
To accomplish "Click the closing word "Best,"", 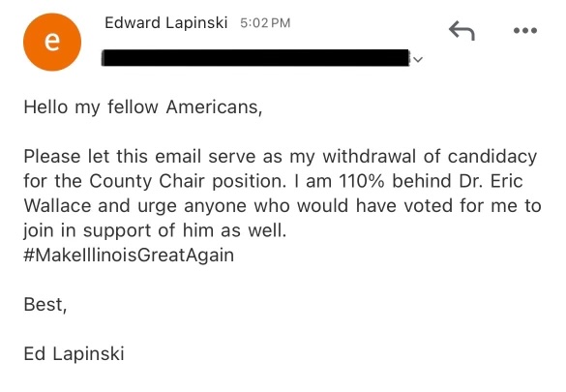I will (x=45, y=304).
